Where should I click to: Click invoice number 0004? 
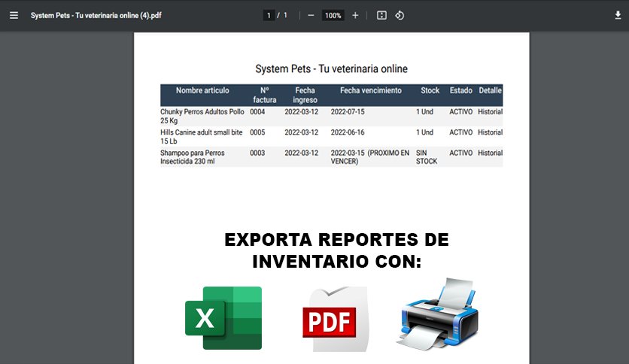point(257,112)
